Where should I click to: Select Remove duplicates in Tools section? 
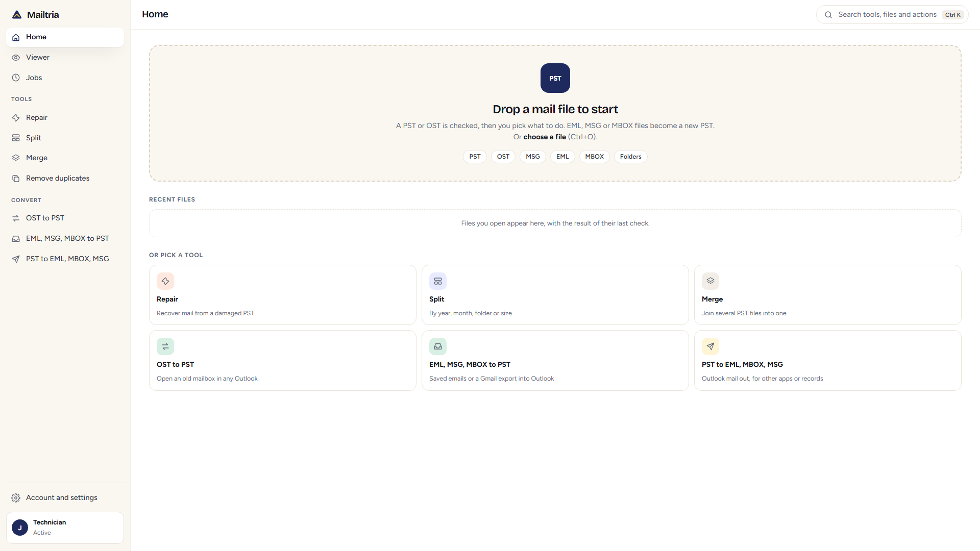(65, 179)
